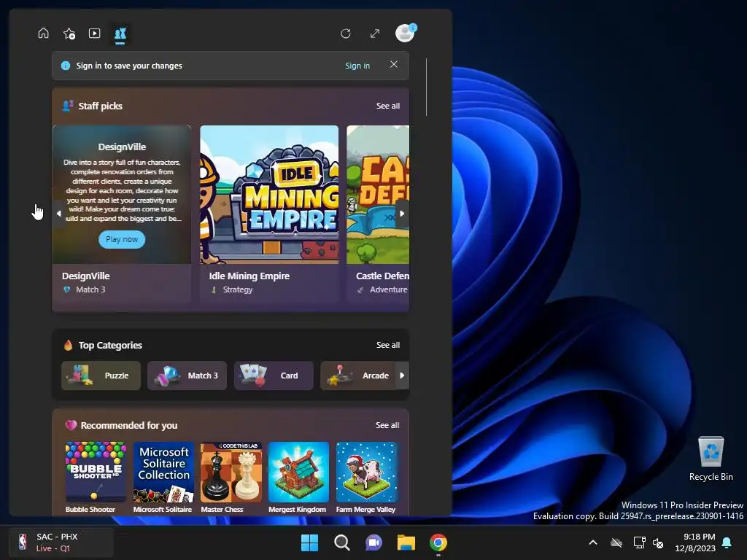The width and height of the screenshot is (747, 560).
Task: Open the user profile avatar
Action: point(406,33)
